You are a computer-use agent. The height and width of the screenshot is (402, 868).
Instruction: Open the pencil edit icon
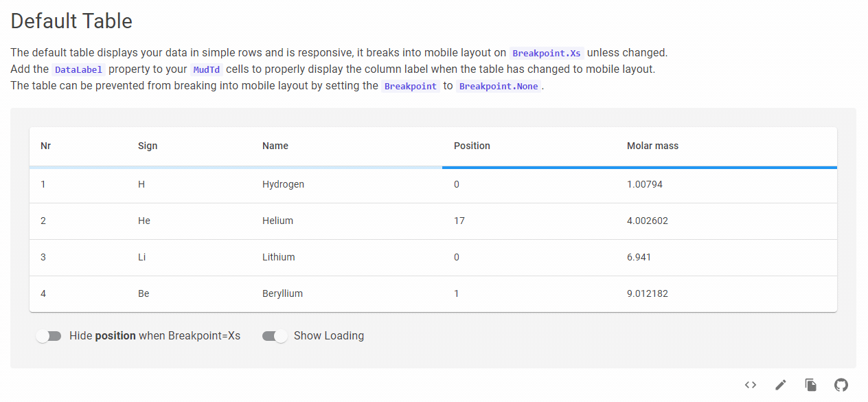point(781,385)
